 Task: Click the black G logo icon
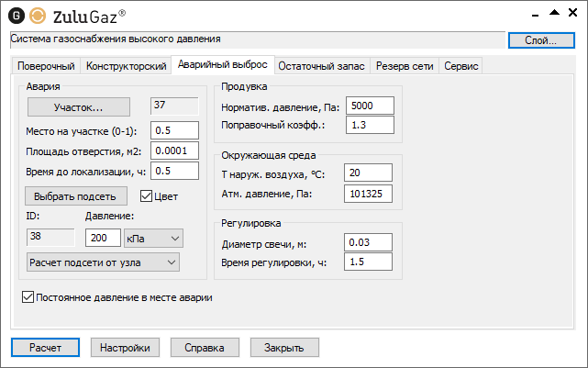[x=17, y=16]
